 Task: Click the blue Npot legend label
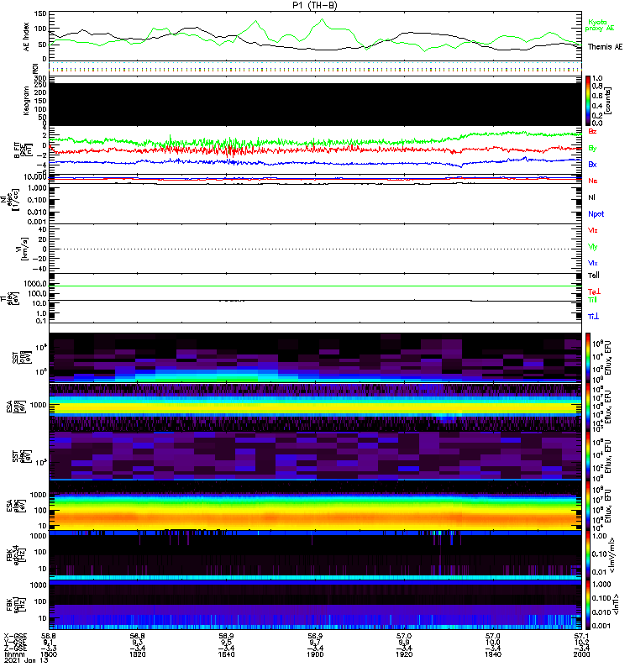point(596,214)
